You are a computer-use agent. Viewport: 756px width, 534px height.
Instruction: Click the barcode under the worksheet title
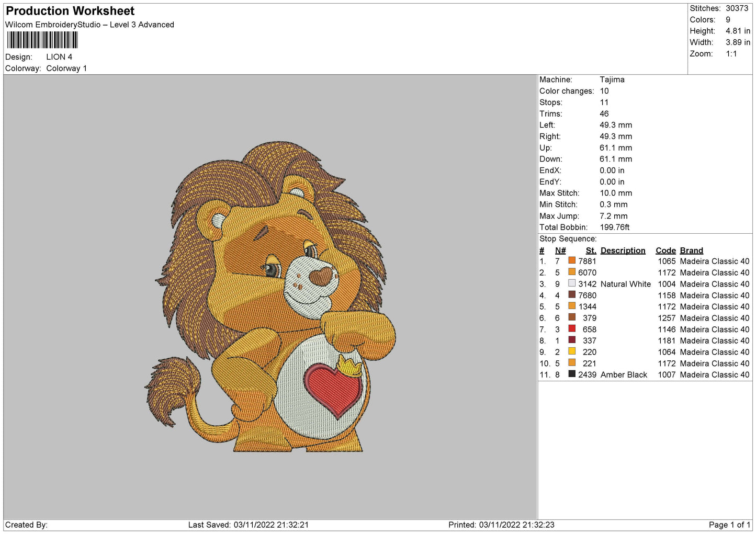click(x=42, y=40)
